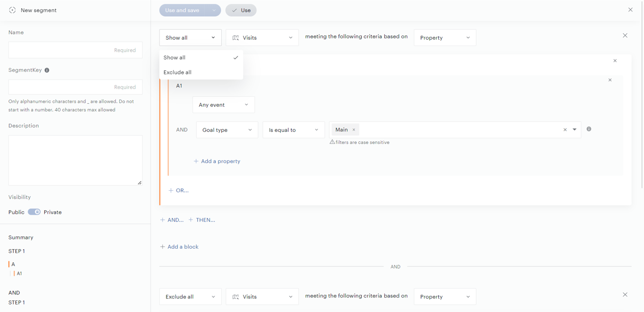Open the Goal type property dropdown

[x=227, y=130]
